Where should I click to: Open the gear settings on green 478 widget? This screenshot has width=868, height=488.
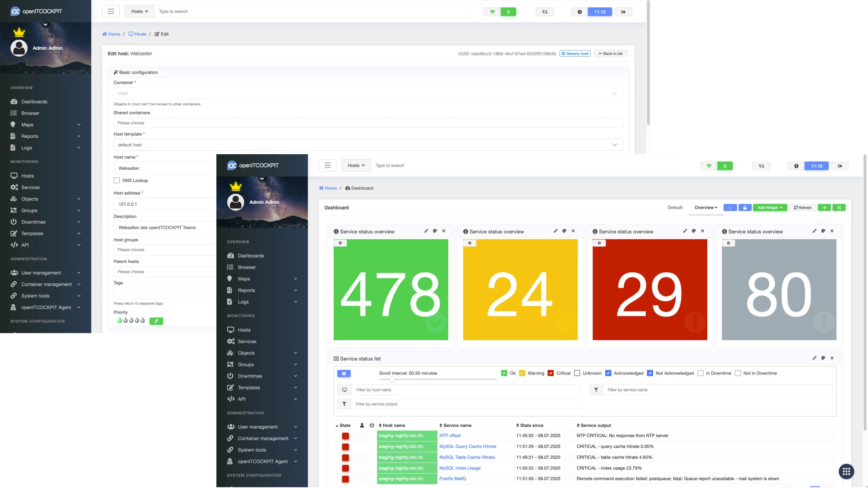(x=340, y=243)
